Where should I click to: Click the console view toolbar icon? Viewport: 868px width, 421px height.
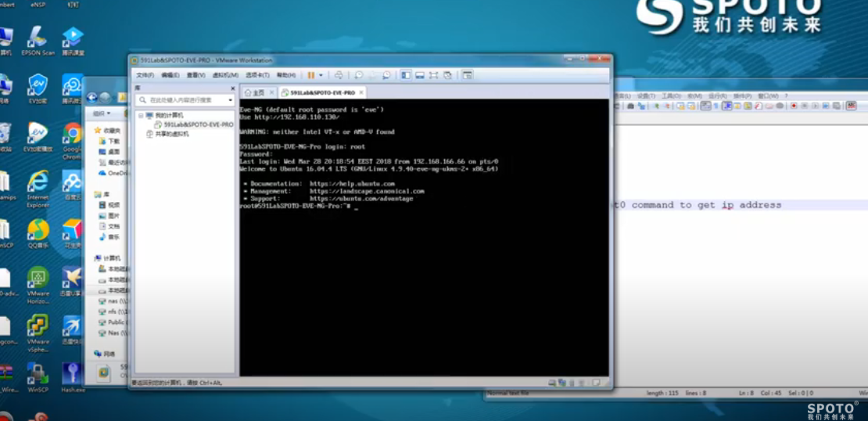point(467,75)
